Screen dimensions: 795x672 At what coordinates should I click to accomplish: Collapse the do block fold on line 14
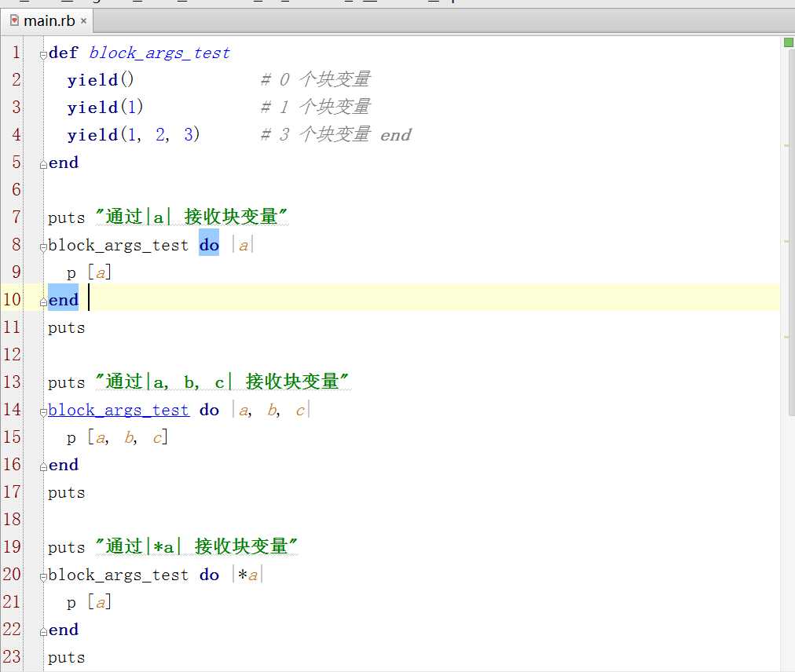[43, 411]
